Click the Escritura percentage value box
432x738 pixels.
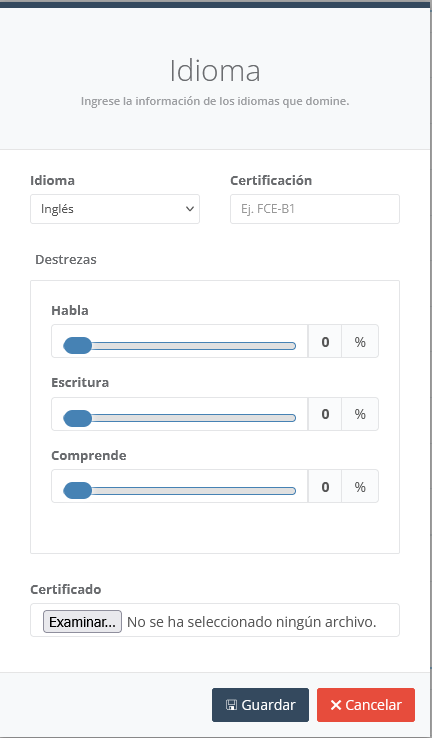click(x=325, y=414)
